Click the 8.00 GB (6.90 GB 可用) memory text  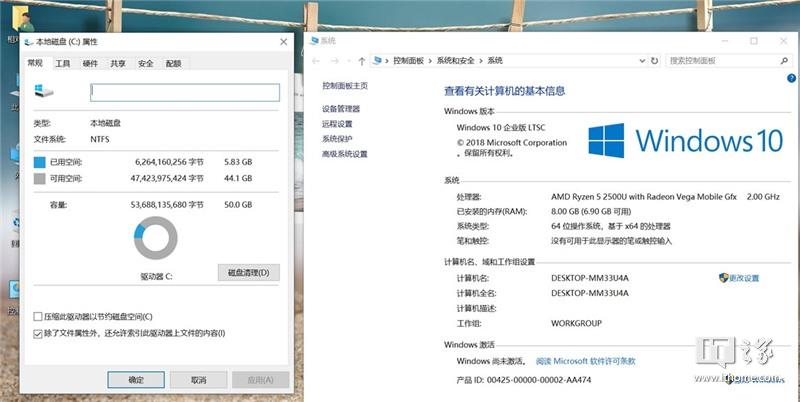tap(591, 211)
